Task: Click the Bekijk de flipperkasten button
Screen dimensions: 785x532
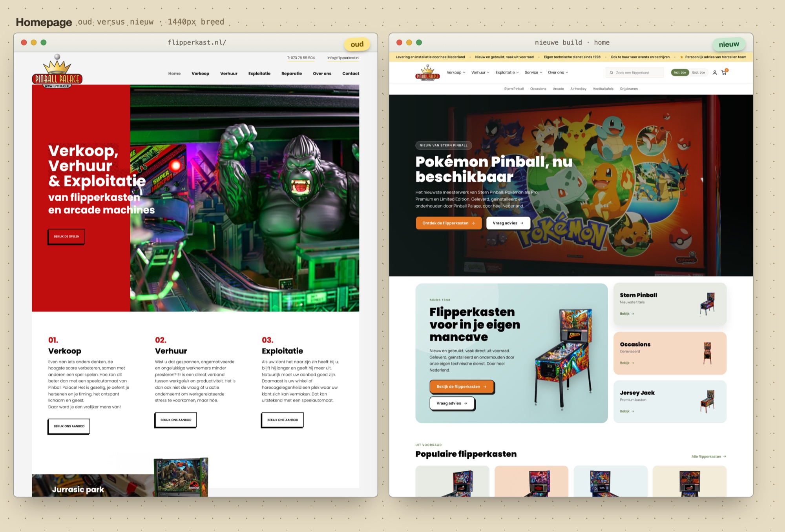Action: tap(462, 387)
